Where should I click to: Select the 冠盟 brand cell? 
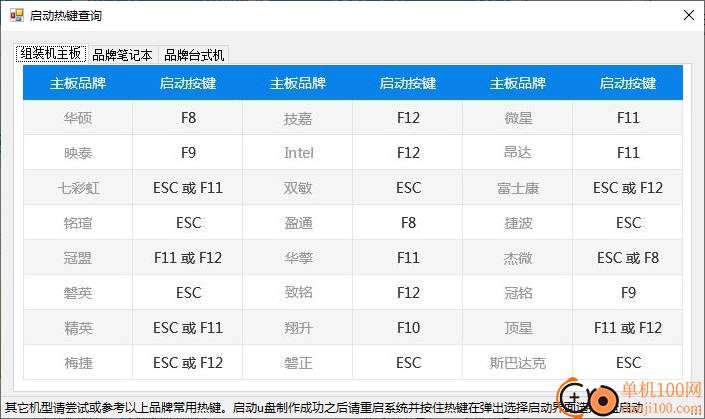pyautogui.click(x=78, y=258)
